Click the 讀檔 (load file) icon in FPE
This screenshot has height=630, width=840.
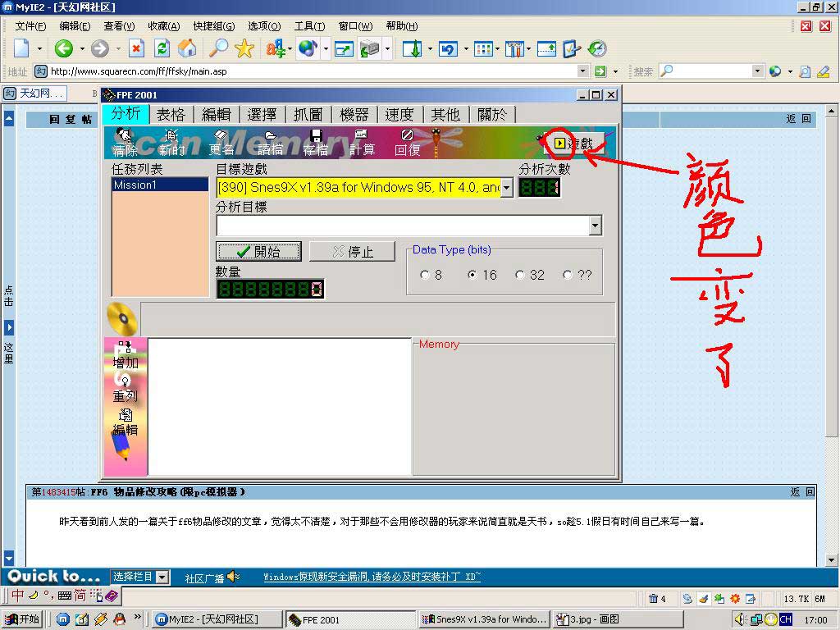[x=270, y=143]
